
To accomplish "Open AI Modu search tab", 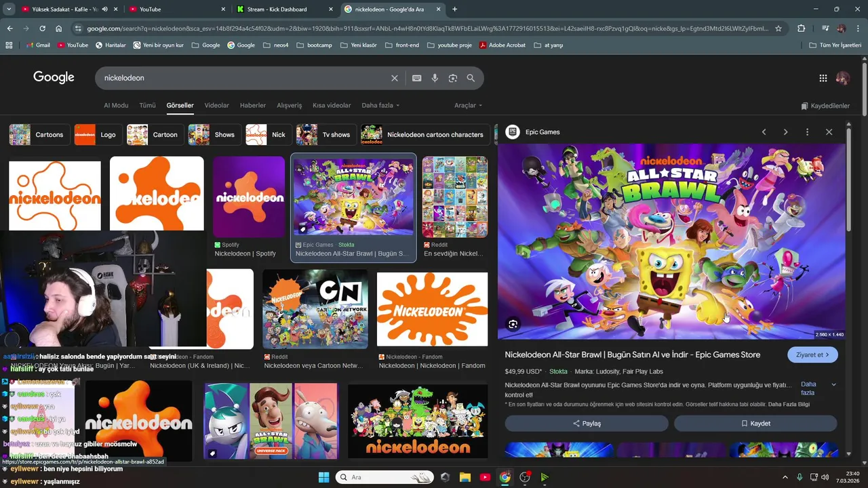I will (x=116, y=106).
